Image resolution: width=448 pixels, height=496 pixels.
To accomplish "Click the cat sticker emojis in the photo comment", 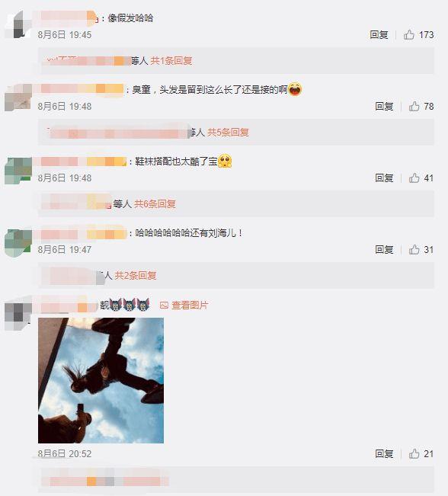I will (130, 305).
